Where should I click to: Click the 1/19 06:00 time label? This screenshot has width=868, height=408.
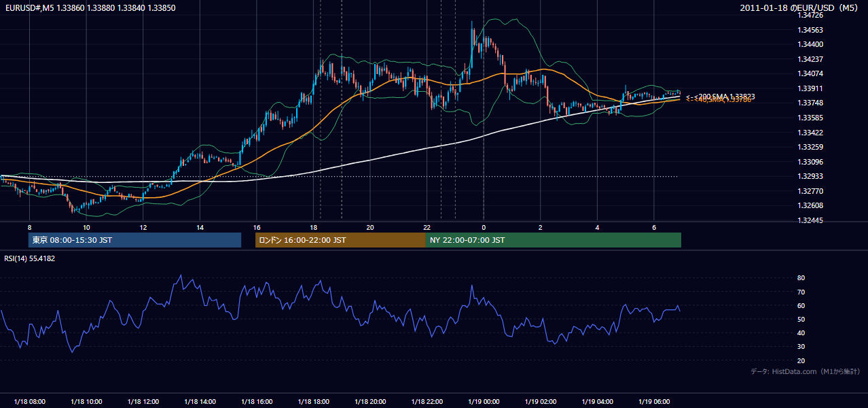coord(653,401)
